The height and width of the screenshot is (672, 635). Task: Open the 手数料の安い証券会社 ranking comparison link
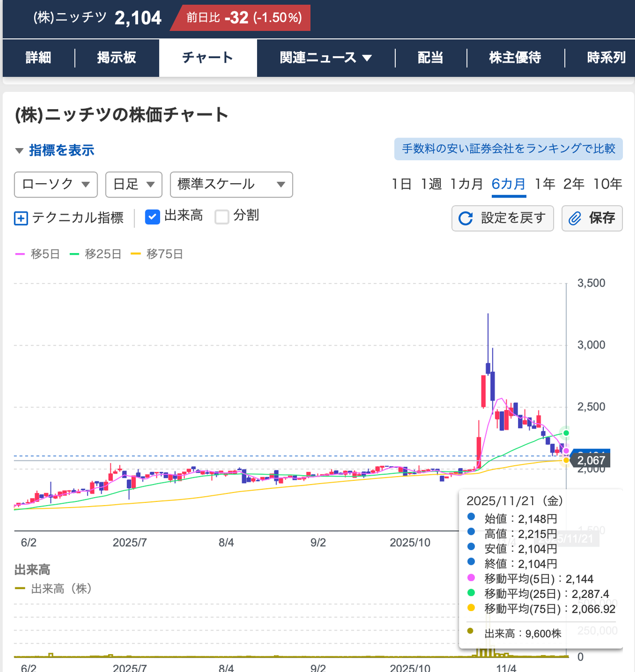click(x=508, y=149)
